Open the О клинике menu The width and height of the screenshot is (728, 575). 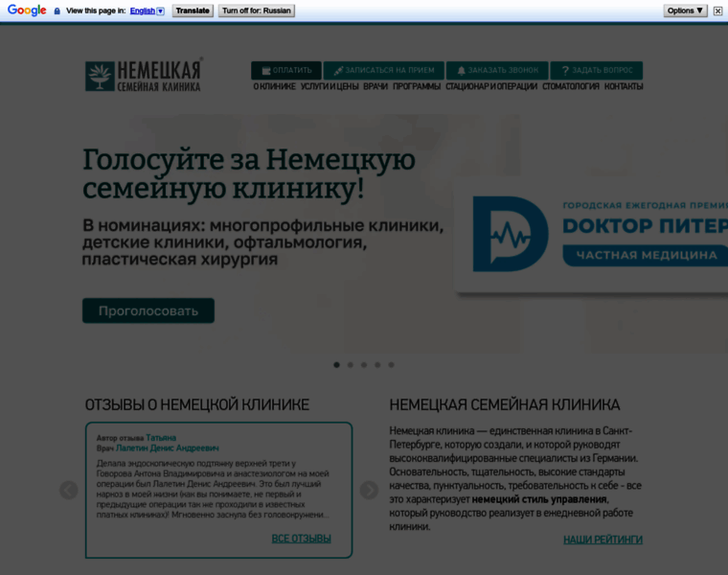pyautogui.click(x=274, y=86)
